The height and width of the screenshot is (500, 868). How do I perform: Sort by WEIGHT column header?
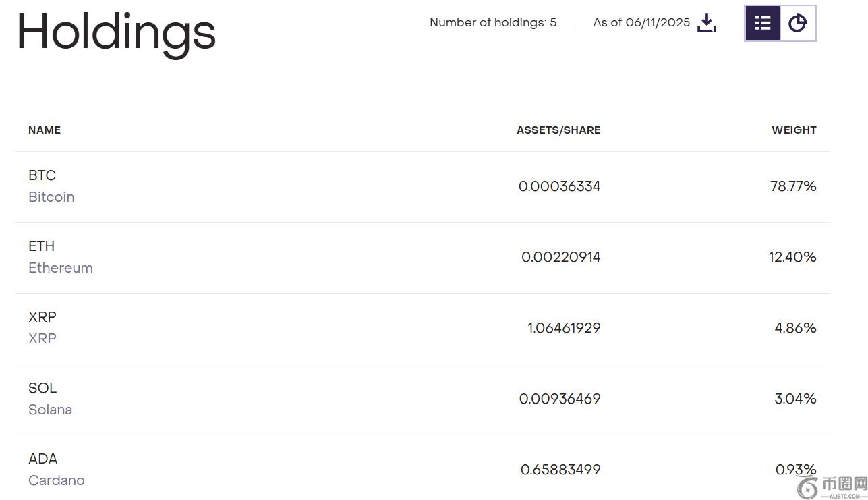click(x=794, y=130)
